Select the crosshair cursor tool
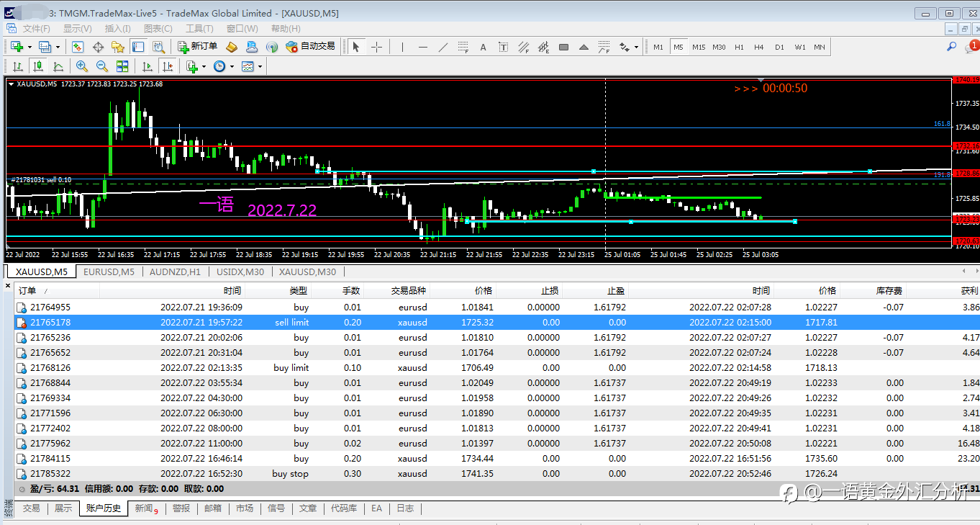The width and height of the screenshot is (980, 525). click(x=376, y=48)
